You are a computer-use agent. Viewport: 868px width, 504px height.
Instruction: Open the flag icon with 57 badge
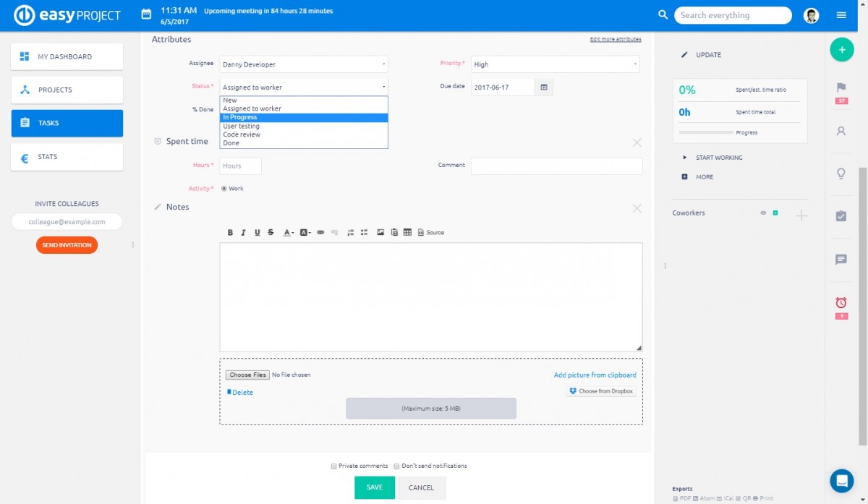[x=841, y=88]
